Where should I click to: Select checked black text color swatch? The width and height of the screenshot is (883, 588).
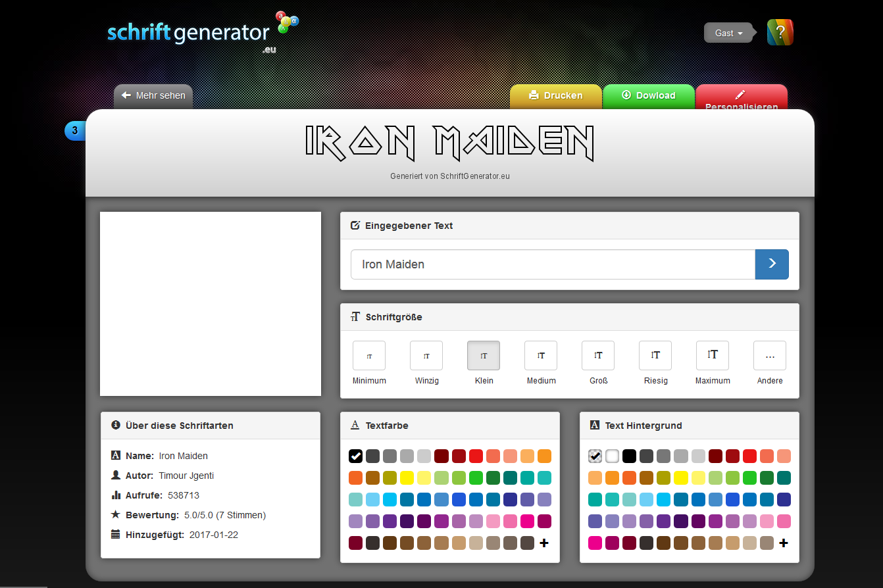355,456
